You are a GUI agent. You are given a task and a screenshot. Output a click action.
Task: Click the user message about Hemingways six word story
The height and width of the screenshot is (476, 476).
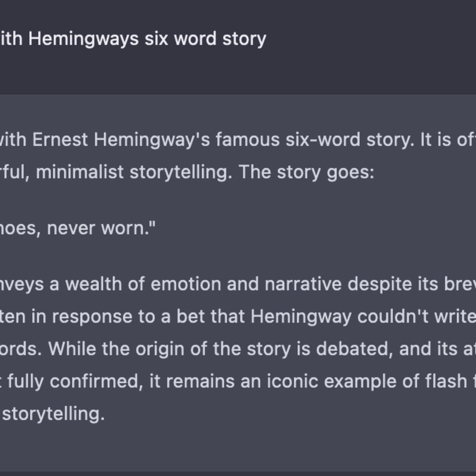coord(133,39)
